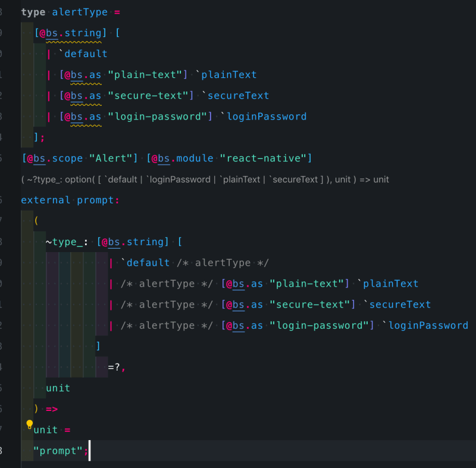Click the yellow lightbulb quick-fix icon

click(x=29, y=424)
